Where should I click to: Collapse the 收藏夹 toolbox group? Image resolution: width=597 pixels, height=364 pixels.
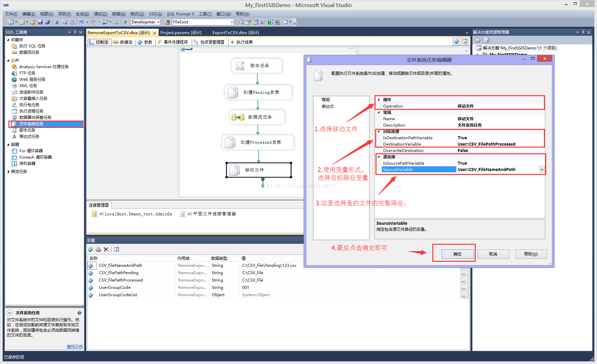(x=8, y=39)
